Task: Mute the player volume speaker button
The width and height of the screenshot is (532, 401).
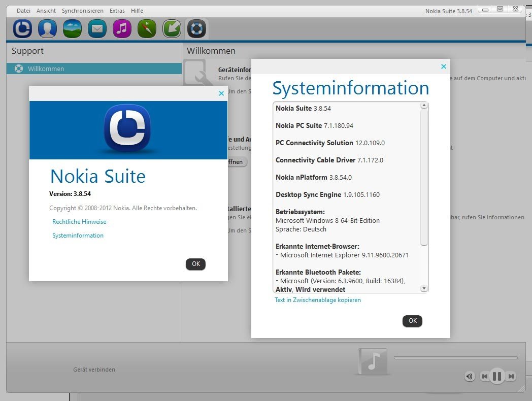Action: point(469,376)
